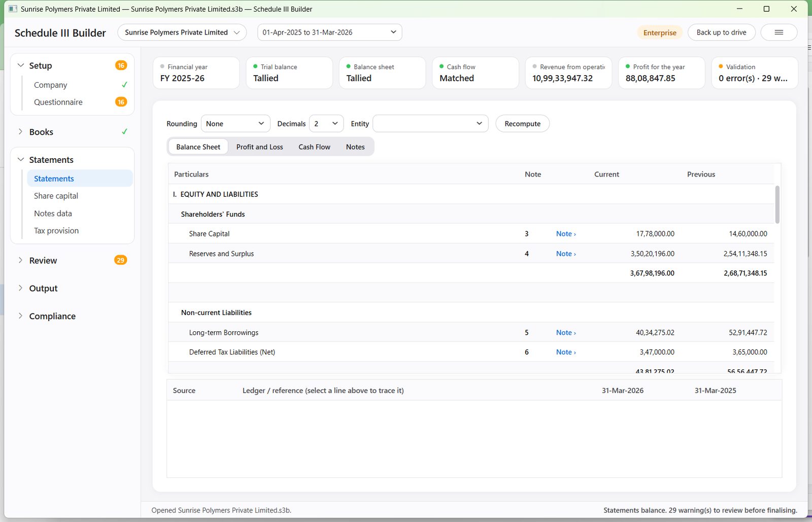Open Note link for Deferred Tax Liabilities
Screen dimensions: 812x522
(x=566, y=352)
